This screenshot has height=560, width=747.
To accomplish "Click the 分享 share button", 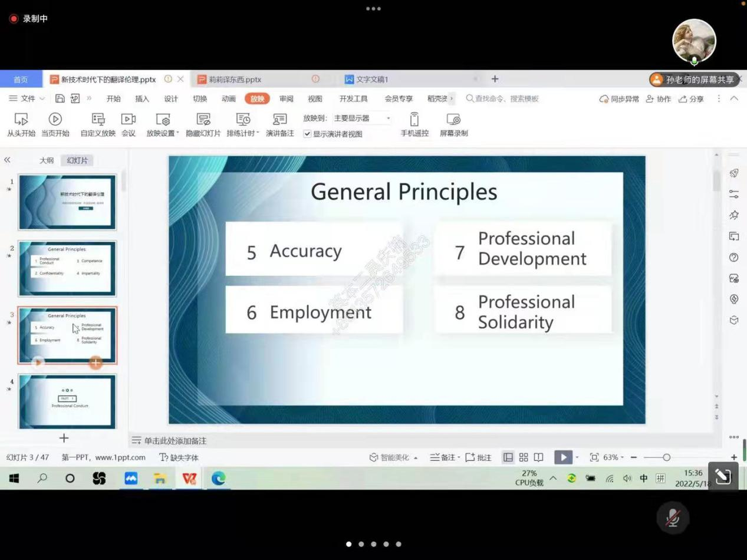I will (691, 99).
